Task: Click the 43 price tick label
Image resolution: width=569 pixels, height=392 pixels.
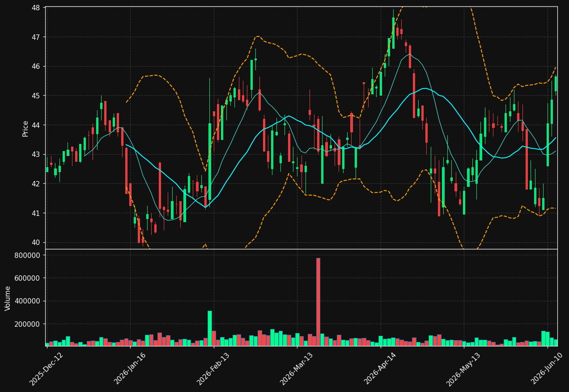Action: pos(36,154)
